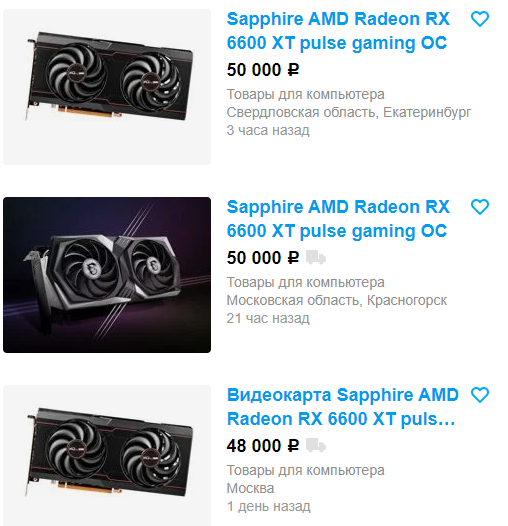This screenshot has height=526, width=508.
Task: Add the 48 000 ₽ listing to favorites
Action: pos(480,395)
